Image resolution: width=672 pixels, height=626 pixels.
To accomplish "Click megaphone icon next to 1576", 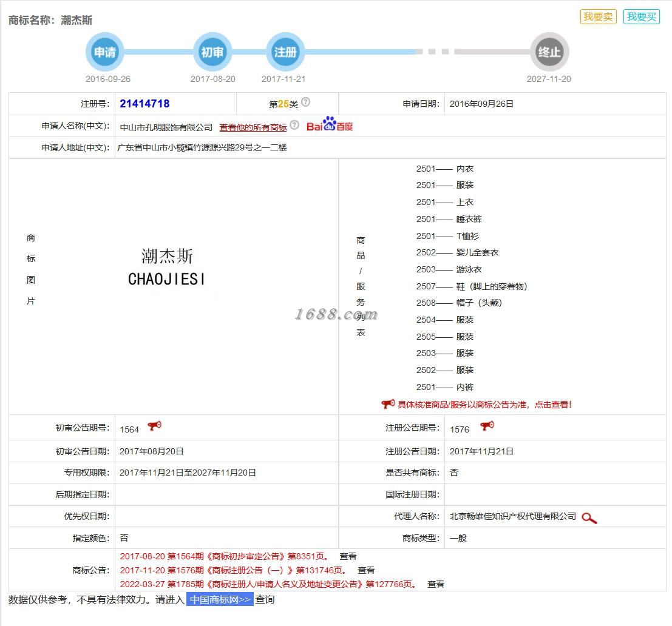I will click(x=487, y=426).
